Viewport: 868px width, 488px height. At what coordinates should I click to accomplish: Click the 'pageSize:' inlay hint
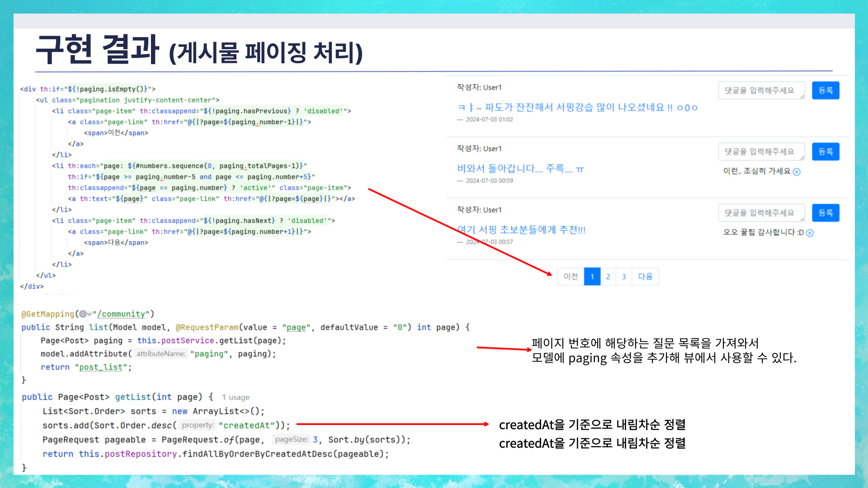292,439
